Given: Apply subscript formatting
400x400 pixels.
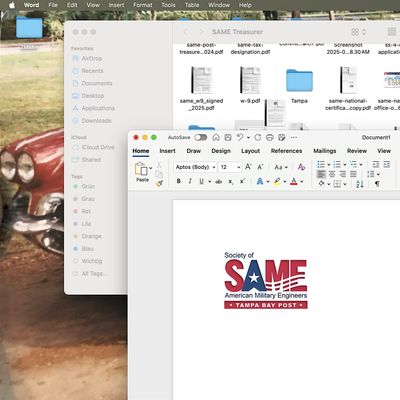Looking at the screenshot, I should (231, 181).
